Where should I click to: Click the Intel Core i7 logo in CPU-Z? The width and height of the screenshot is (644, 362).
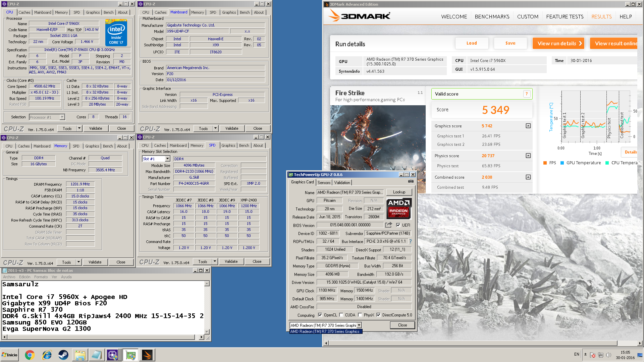pyautogui.click(x=116, y=33)
